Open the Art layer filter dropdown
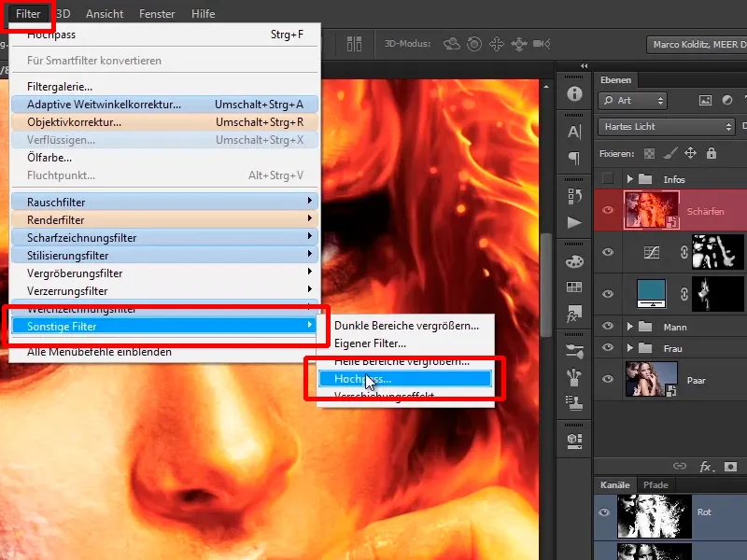Viewport: 747px width, 560px height. tap(632, 101)
